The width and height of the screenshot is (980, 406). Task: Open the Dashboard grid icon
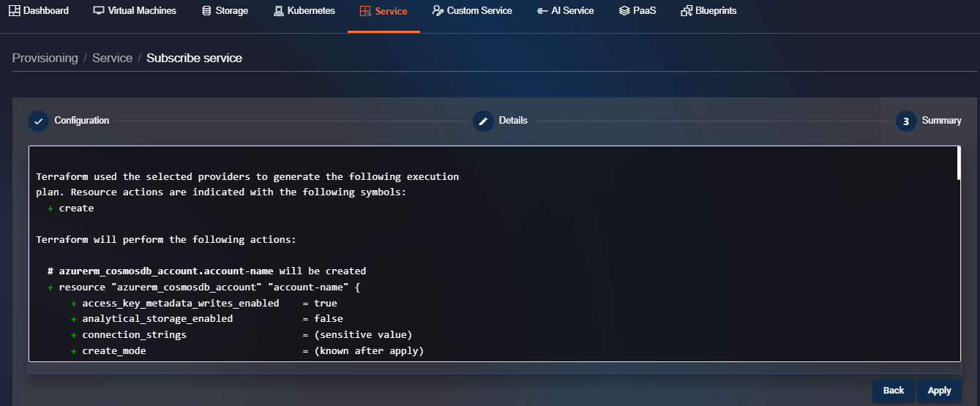(x=15, y=11)
